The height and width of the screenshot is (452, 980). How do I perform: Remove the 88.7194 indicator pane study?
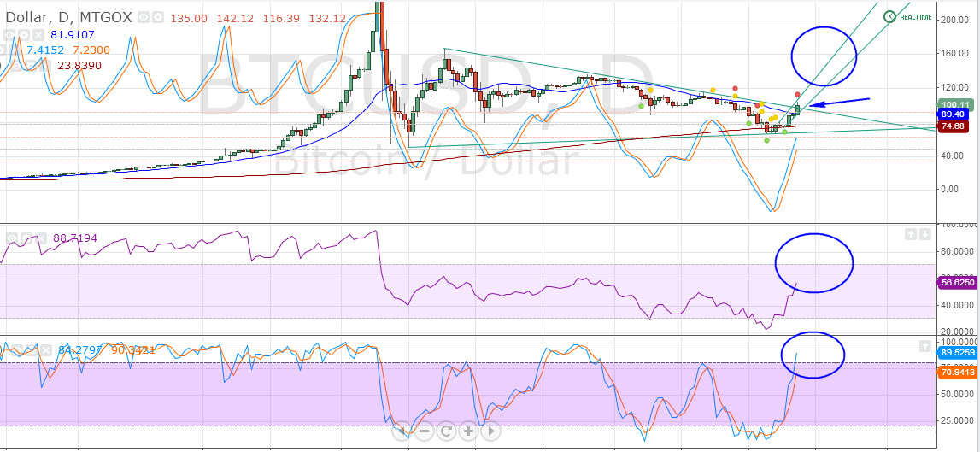pos(41,238)
